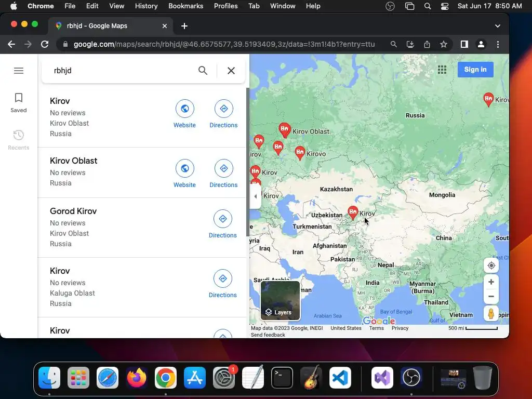Open macOS Control Center
Image resolution: width=532 pixels, height=399 pixels.
tap(445, 6)
